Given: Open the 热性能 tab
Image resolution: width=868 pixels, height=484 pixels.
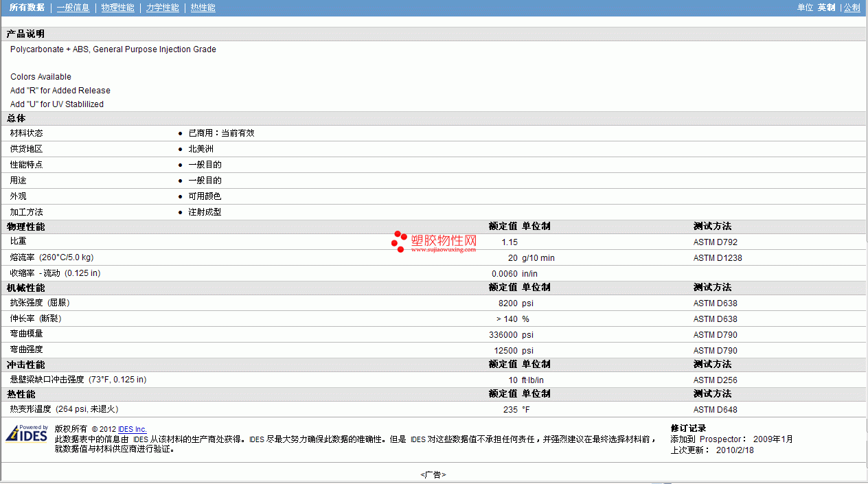Looking at the screenshot, I should tap(203, 8).
